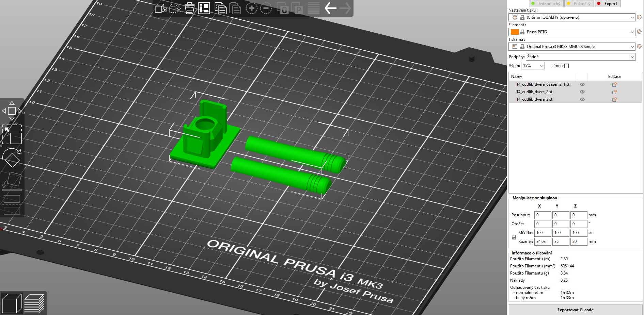Click the Otočit Z rotation field
Screen dimensions: 644x315
pyautogui.click(x=579, y=224)
